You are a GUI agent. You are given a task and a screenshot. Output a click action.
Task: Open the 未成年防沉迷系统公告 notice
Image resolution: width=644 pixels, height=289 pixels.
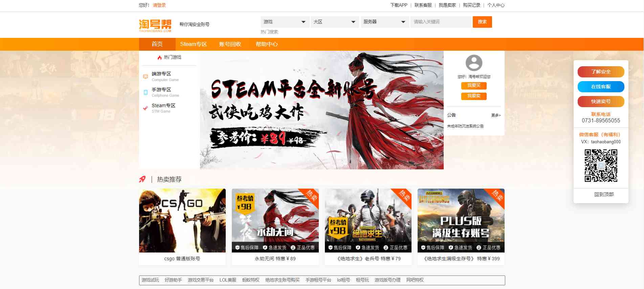(465, 126)
